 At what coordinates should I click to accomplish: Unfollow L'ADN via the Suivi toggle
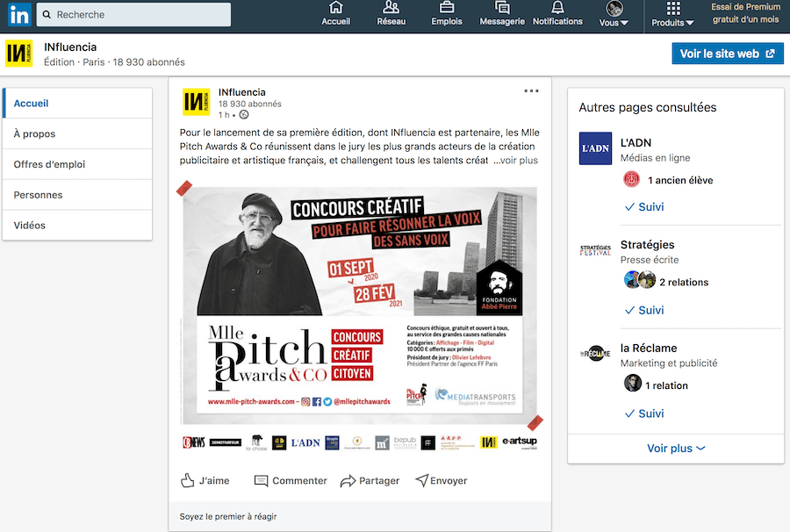click(x=644, y=207)
